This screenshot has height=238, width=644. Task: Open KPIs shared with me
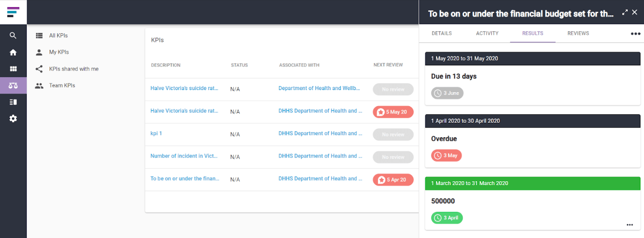click(x=74, y=69)
